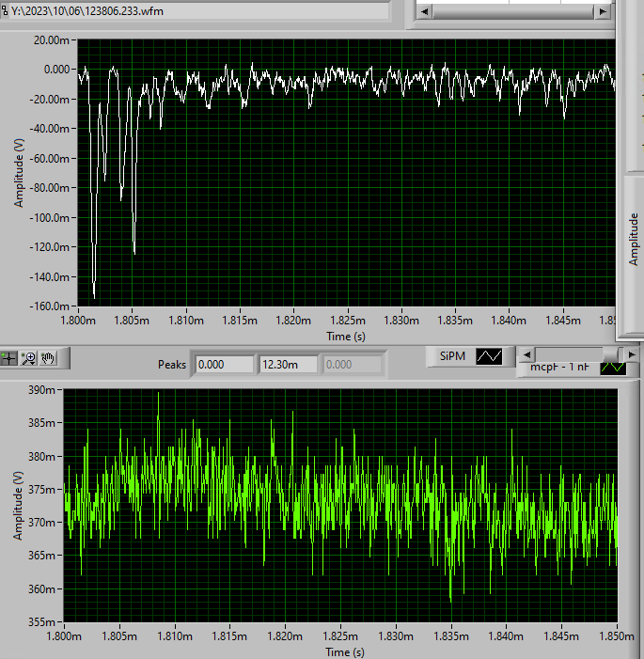Click Amplitude (V) axis title of white graph
The image size is (644, 659).
pyautogui.click(x=19, y=173)
